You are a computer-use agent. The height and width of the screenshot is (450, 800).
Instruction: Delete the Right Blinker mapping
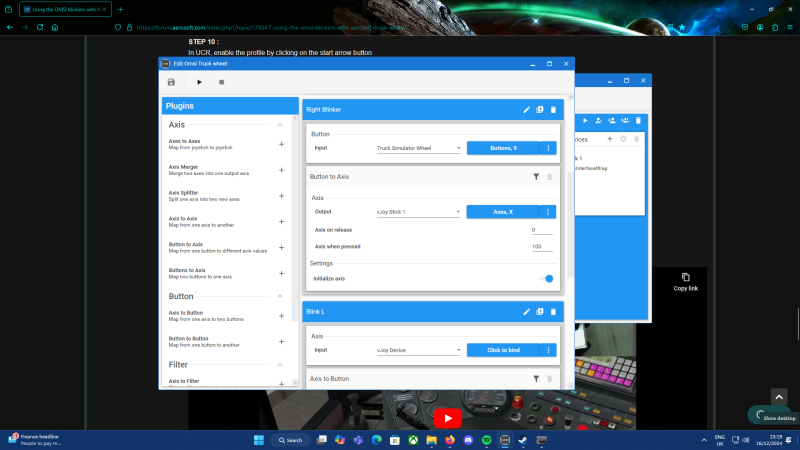[553, 110]
